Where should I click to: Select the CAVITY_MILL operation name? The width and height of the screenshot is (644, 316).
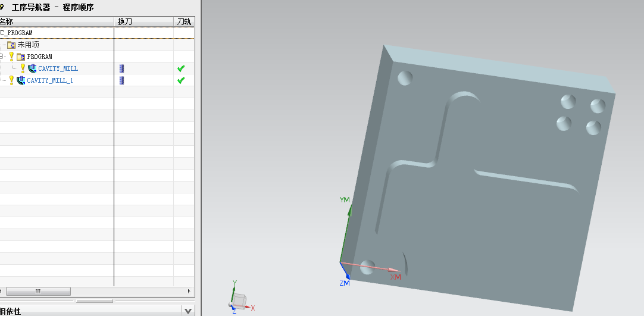coord(58,68)
